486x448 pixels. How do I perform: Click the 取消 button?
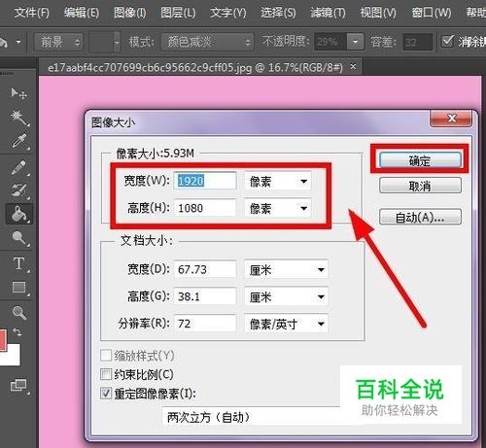tap(420, 186)
